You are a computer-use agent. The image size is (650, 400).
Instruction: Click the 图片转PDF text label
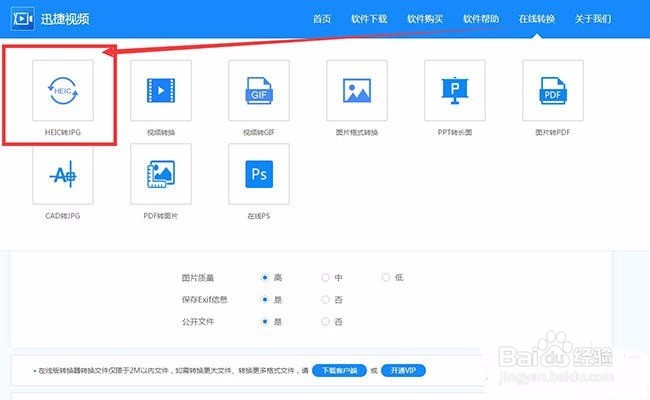point(553,132)
